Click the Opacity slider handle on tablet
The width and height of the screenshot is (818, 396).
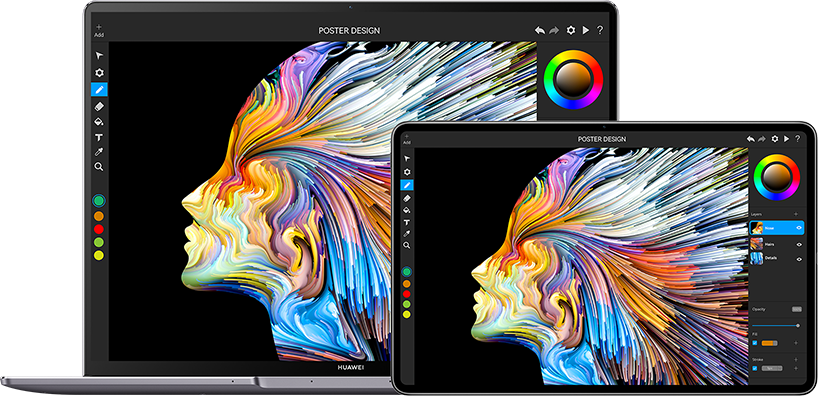tap(798, 326)
